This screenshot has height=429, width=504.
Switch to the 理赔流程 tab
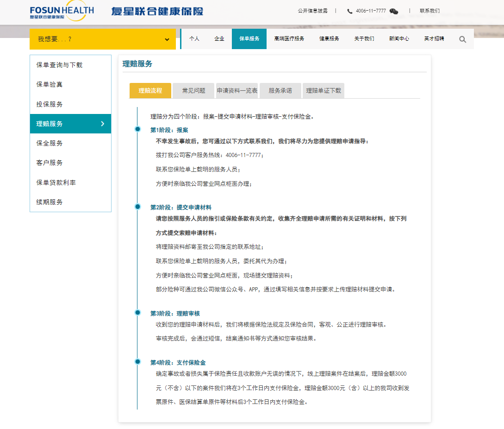pos(150,90)
